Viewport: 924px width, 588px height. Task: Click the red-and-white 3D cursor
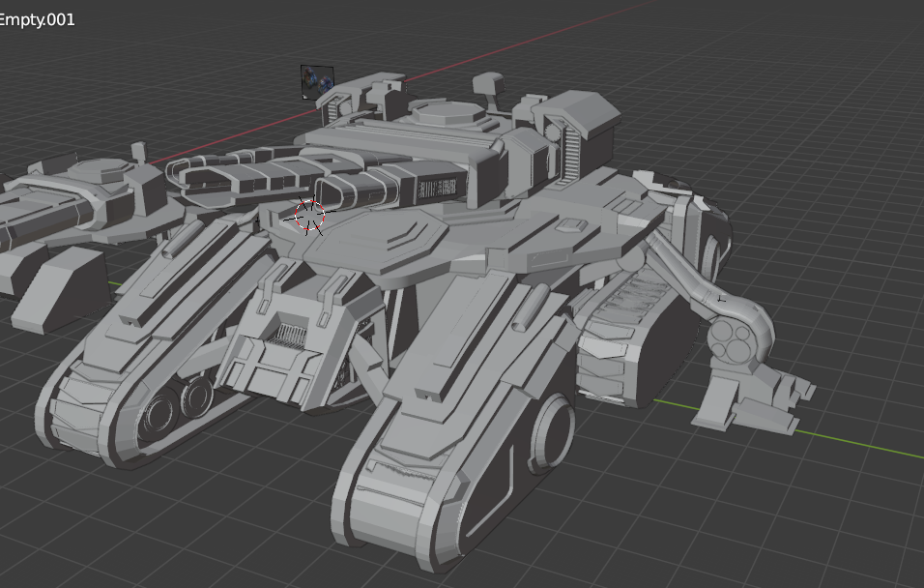[309, 217]
